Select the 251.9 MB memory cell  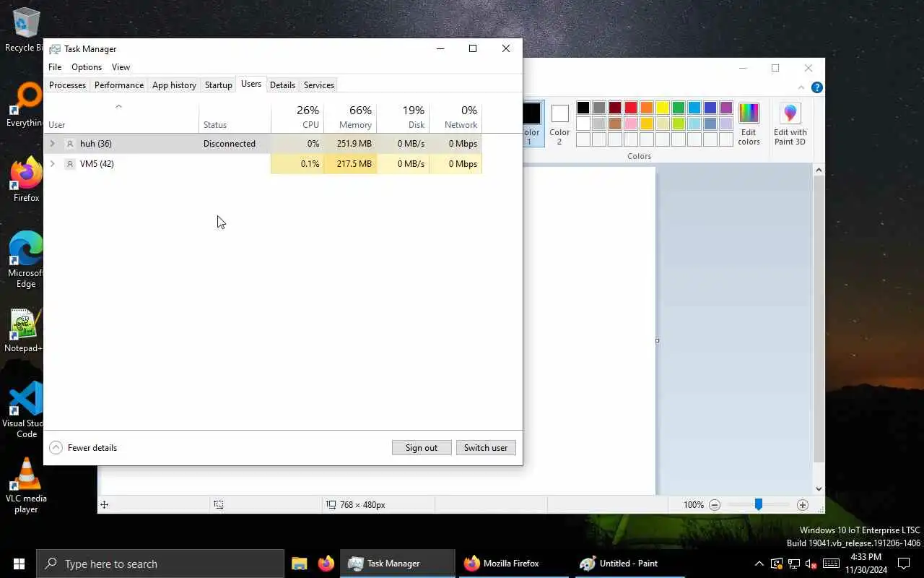(350, 144)
